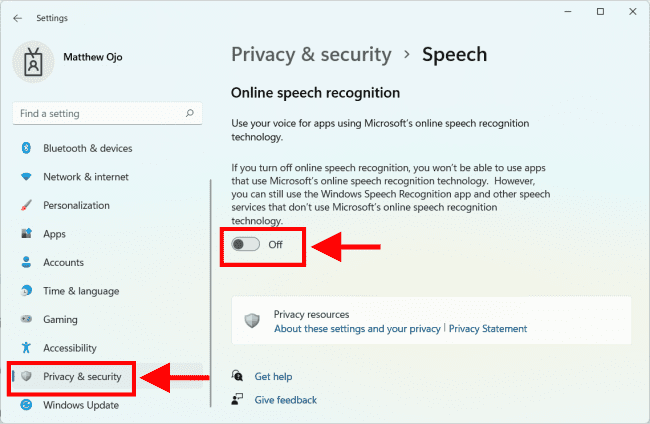
Task: Click the Personalization paintbrush icon
Action: [26, 206]
